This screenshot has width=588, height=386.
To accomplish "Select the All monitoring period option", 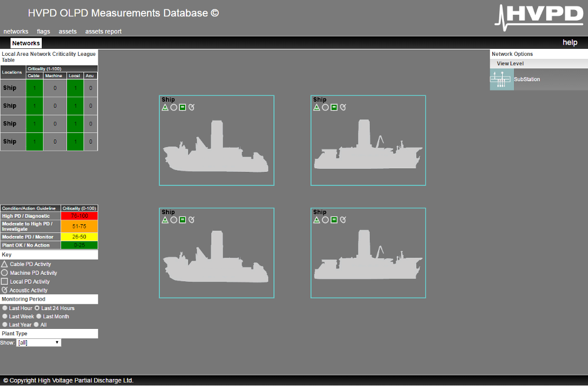I will click(36, 324).
